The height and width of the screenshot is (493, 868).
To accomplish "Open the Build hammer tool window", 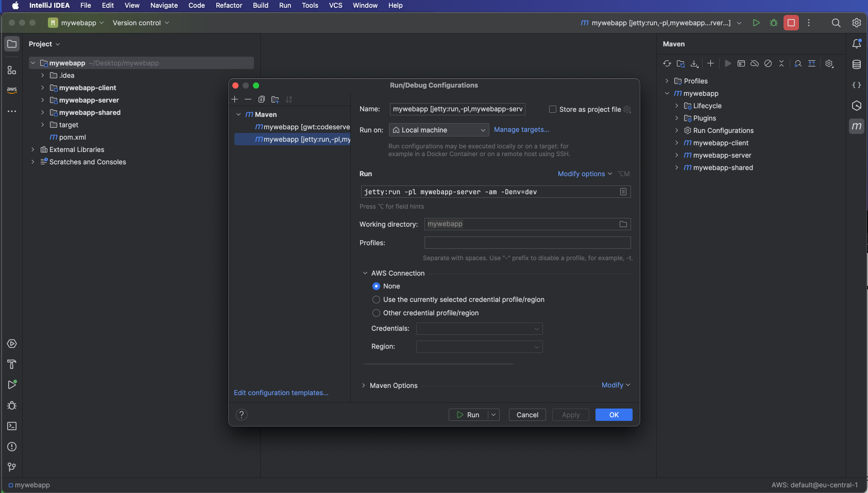I will click(12, 364).
